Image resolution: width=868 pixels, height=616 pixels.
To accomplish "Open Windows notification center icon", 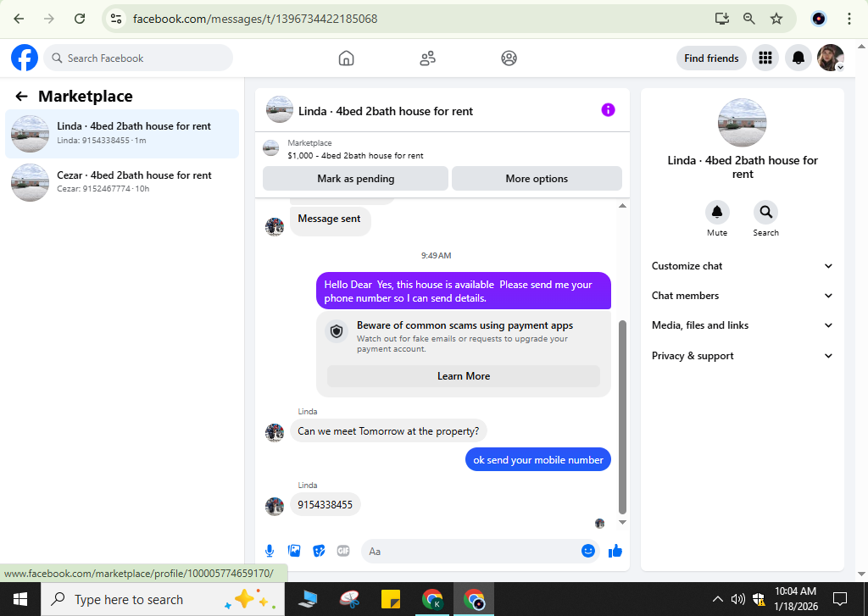I will point(840,599).
